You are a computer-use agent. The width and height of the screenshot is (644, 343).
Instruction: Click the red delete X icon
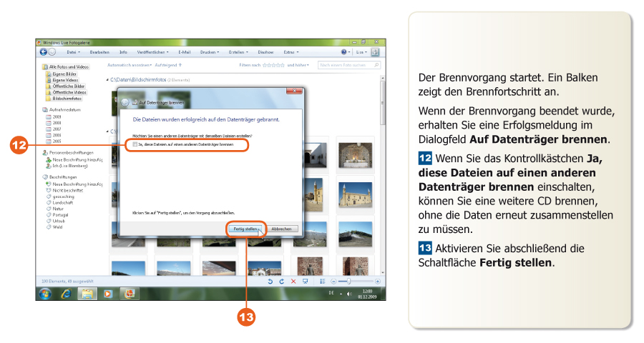(293, 282)
